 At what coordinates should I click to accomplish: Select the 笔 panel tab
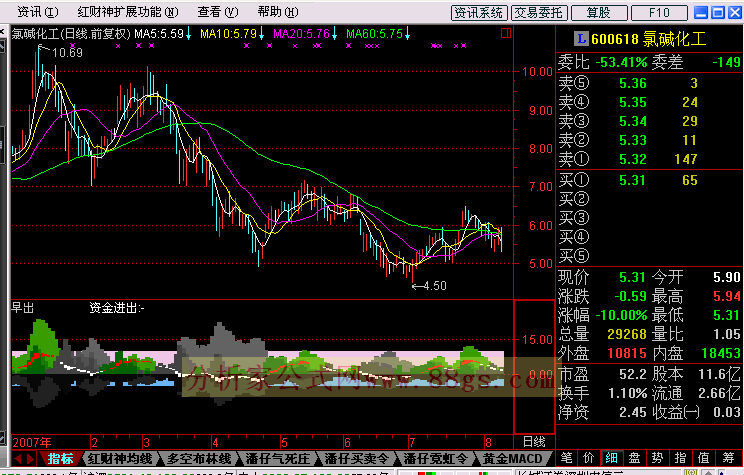pyautogui.click(x=566, y=458)
